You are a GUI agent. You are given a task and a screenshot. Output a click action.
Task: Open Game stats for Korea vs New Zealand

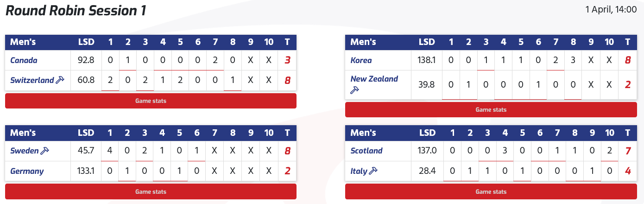click(x=491, y=110)
